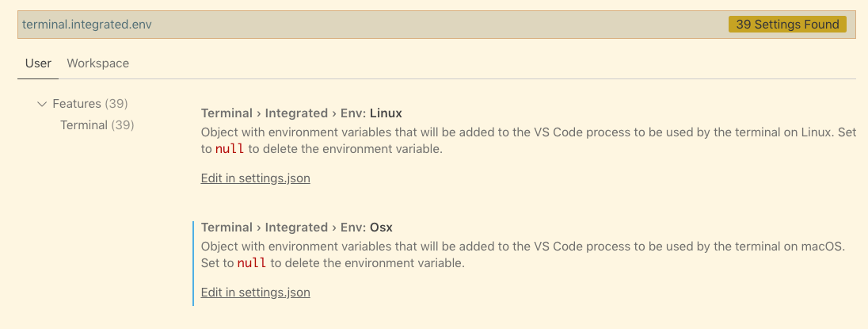Image resolution: width=868 pixels, height=329 pixels.
Task: Click the macOS environment variables description text
Action: coord(523,254)
